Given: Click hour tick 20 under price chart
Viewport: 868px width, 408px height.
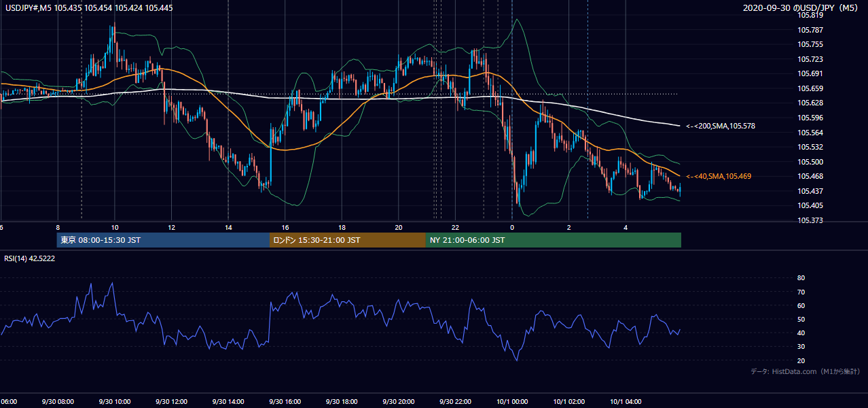Looking at the screenshot, I should [x=398, y=228].
